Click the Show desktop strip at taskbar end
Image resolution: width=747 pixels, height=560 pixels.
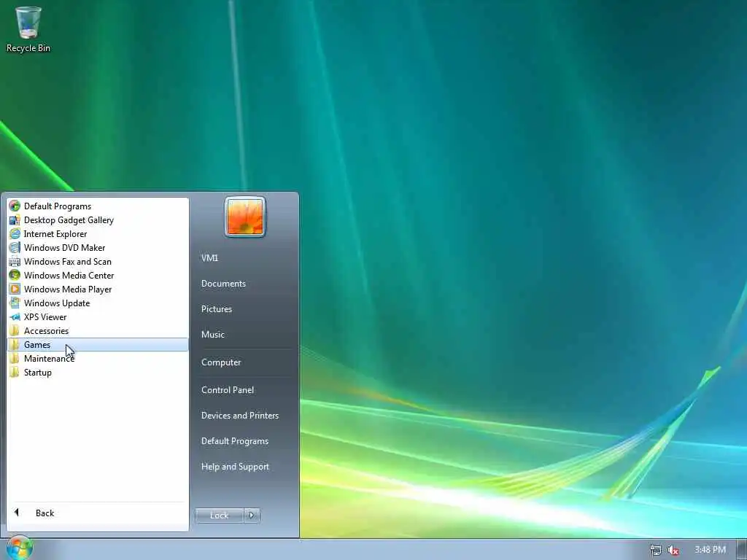[742, 550]
